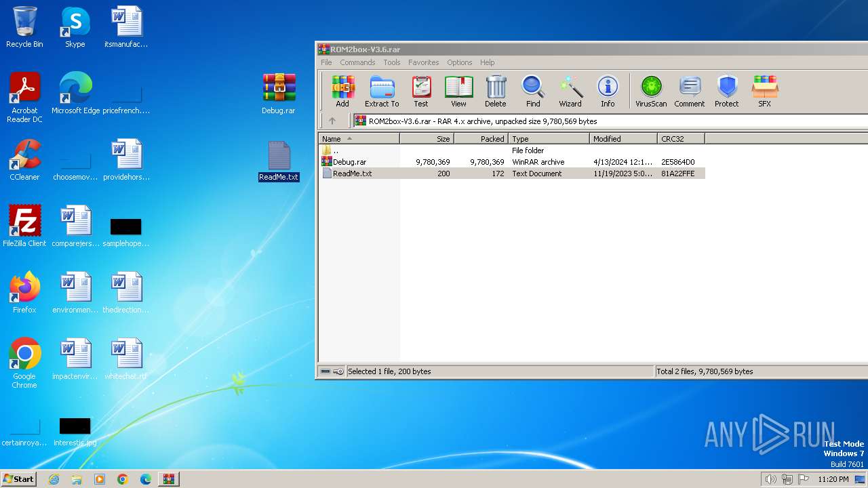Launch the Wizard tool
868x488 pixels.
[x=570, y=91]
